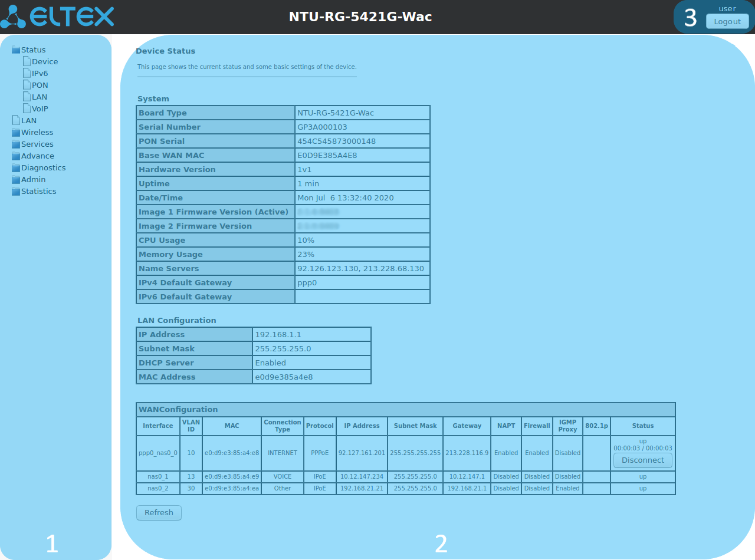Expand the Diagnostics menu label
The width and height of the screenshot is (755, 560).
(x=43, y=168)
